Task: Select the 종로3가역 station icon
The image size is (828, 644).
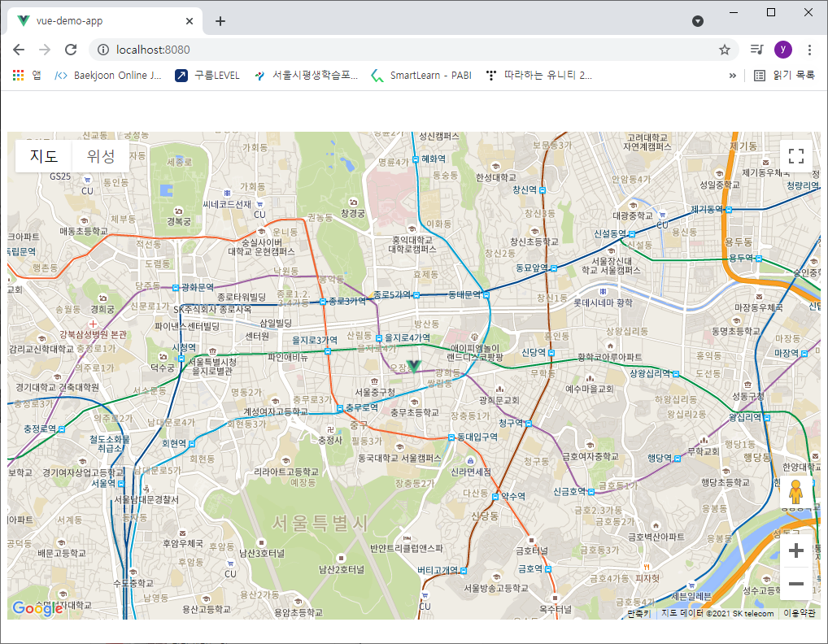Action: pyautogui.click(x=323, y=302)
